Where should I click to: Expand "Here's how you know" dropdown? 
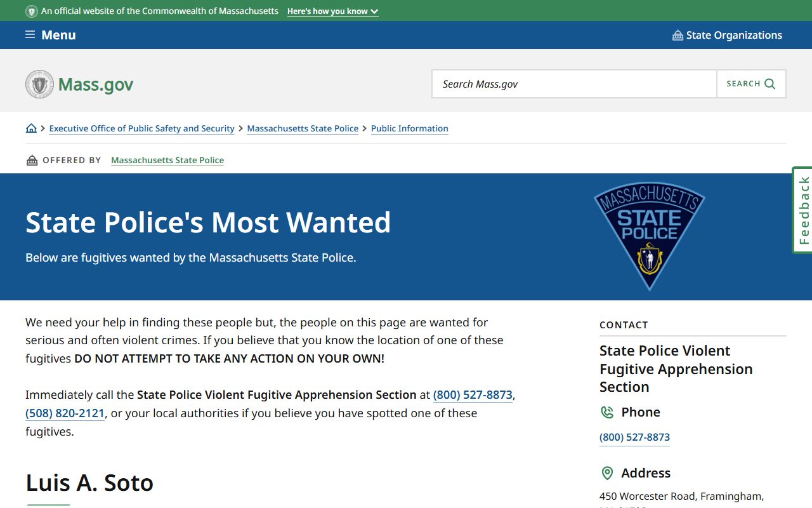coord(332,11)
